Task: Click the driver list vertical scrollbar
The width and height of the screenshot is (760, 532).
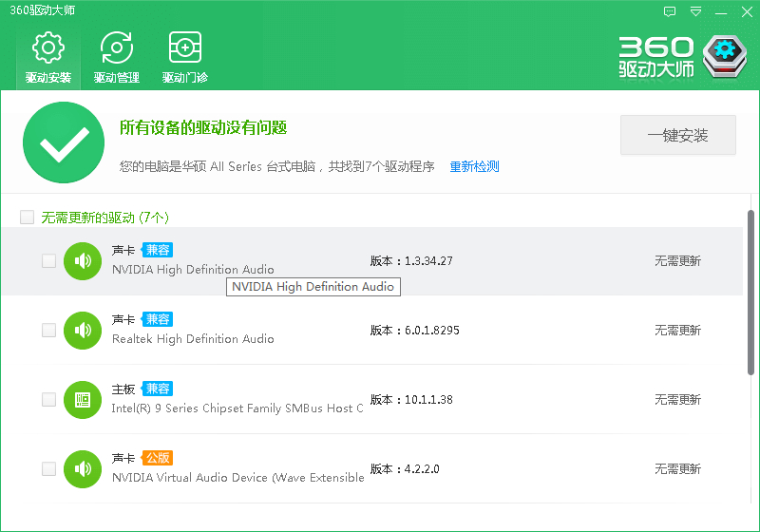Action: (750, 293)
